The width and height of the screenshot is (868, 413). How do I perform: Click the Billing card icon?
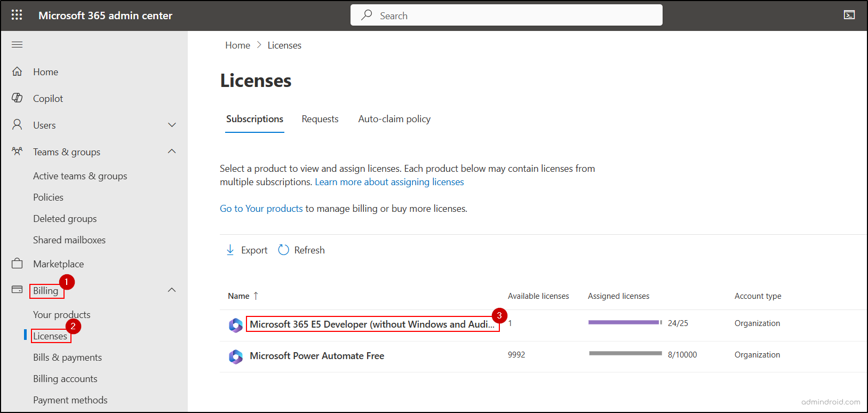click(17, 290)
